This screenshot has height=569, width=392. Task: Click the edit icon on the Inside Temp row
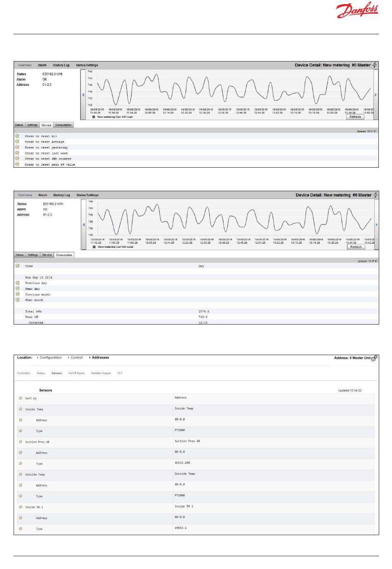pyautogui.click(x=20, y=409)
